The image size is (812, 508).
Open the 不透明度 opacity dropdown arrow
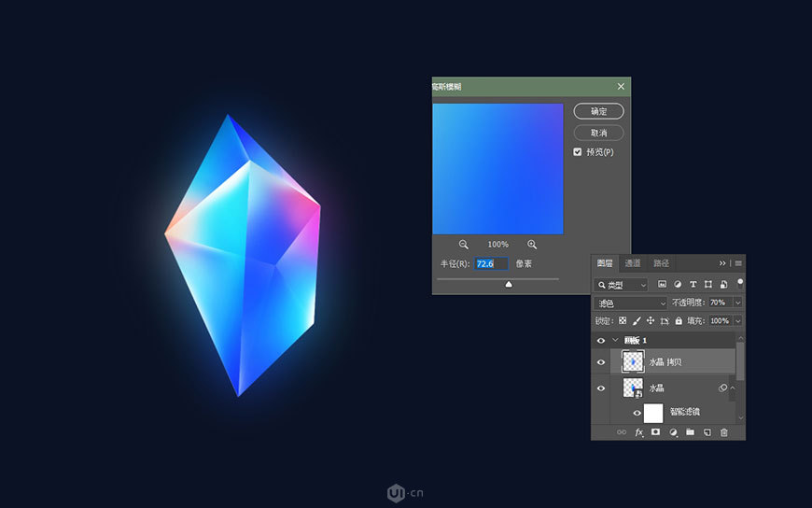pos(737,303)
